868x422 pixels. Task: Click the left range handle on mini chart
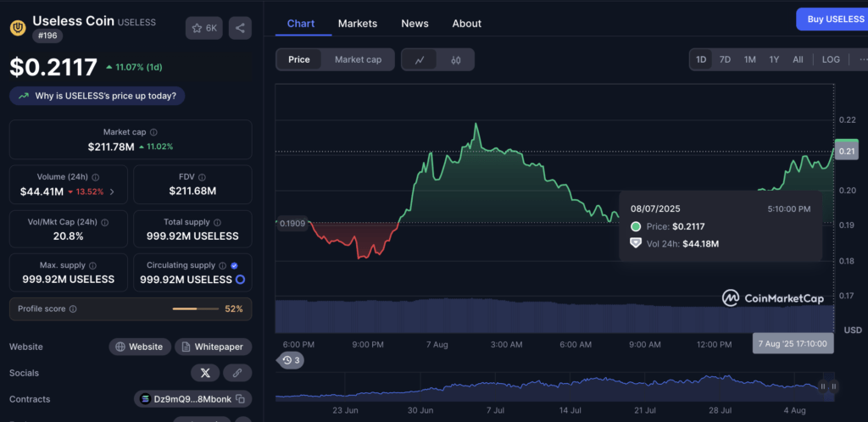822,386
